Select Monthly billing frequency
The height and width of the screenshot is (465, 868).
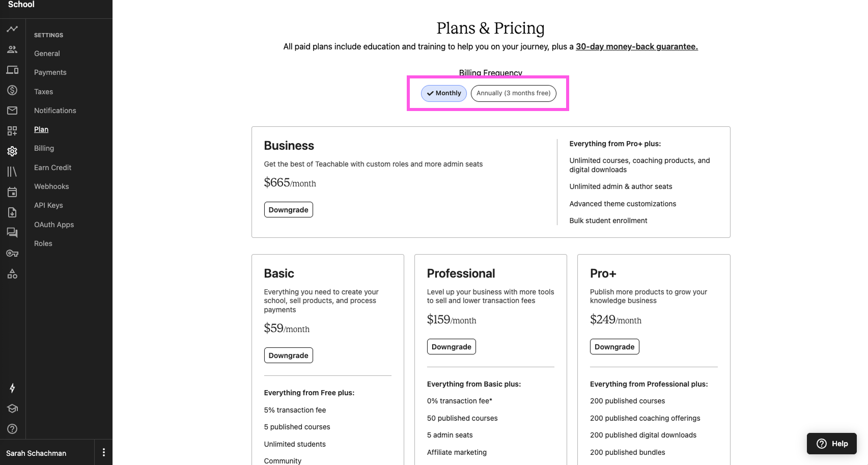click(444, 93)
